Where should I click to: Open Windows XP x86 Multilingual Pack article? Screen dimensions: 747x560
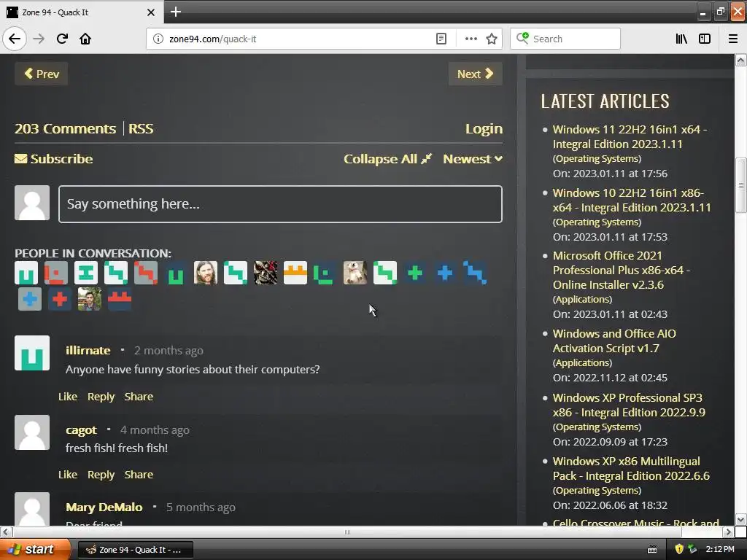click(631, 469)
